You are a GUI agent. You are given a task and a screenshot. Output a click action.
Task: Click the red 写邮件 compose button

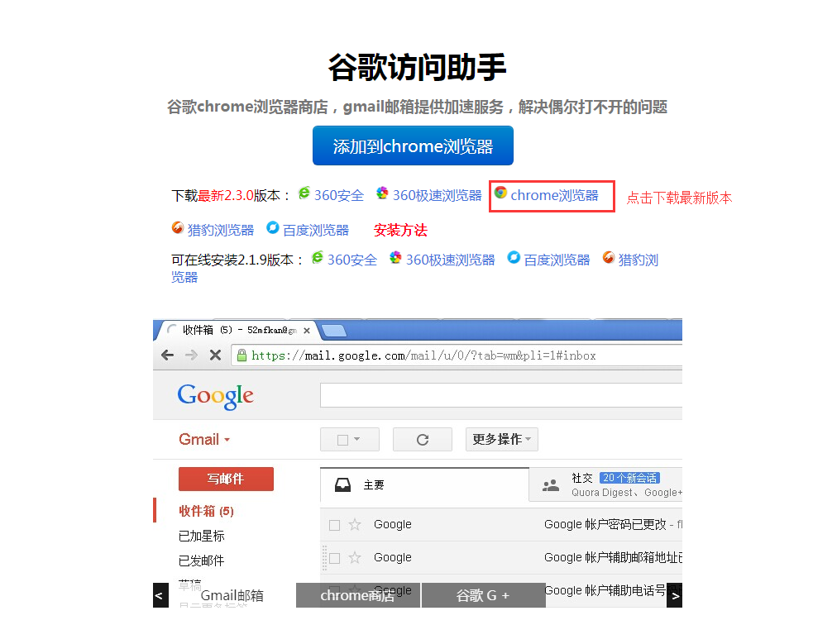(226, 479)
